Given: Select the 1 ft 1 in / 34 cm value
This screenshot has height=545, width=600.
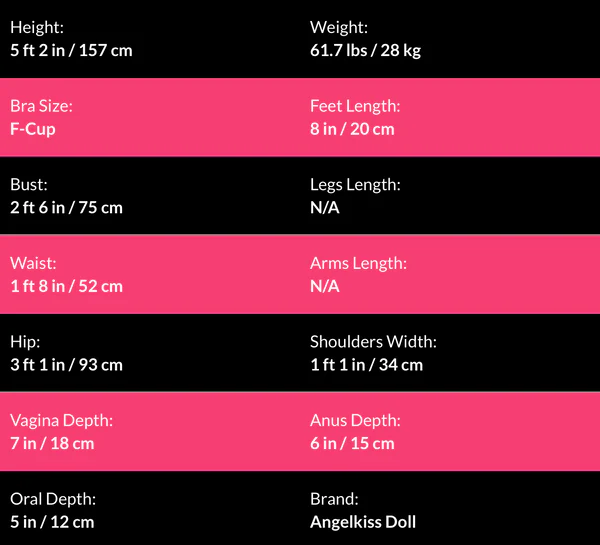Looking at the screenshot, I should (366, 365).
